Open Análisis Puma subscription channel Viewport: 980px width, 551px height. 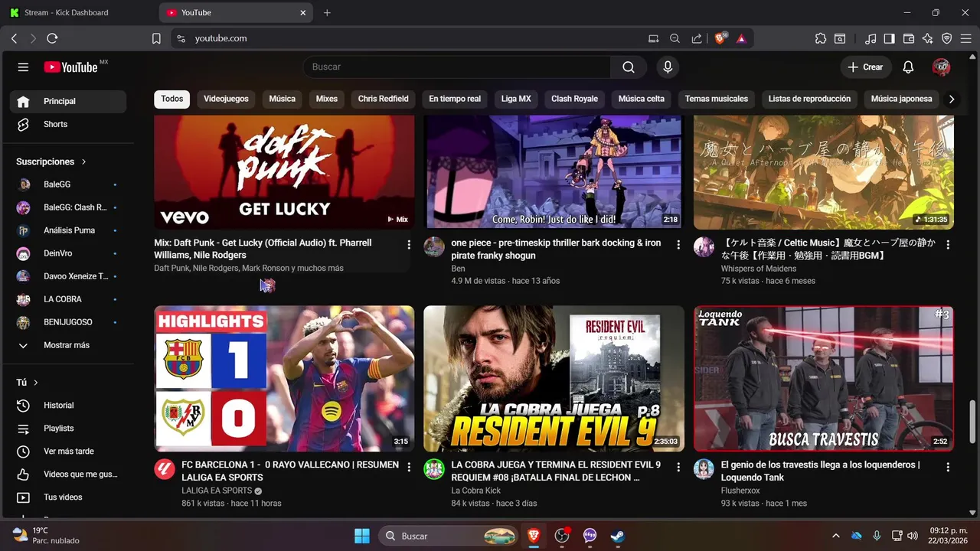pos(68,230)
